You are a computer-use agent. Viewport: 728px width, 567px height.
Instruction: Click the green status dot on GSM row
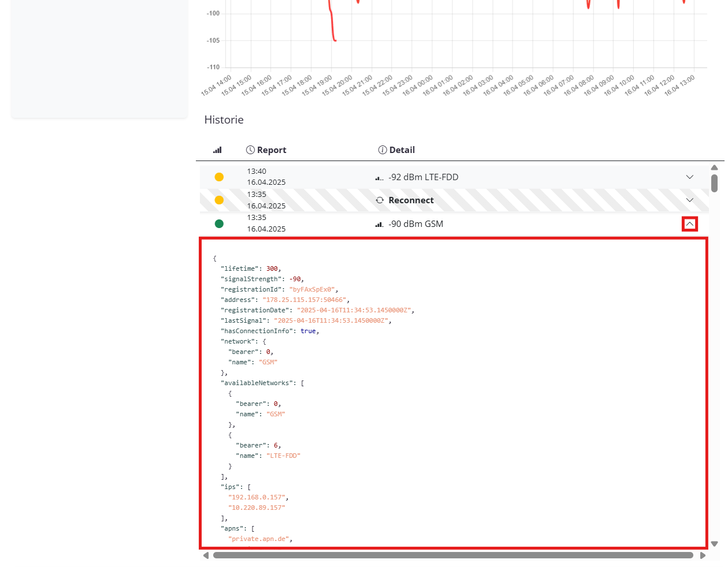point(219,224)
